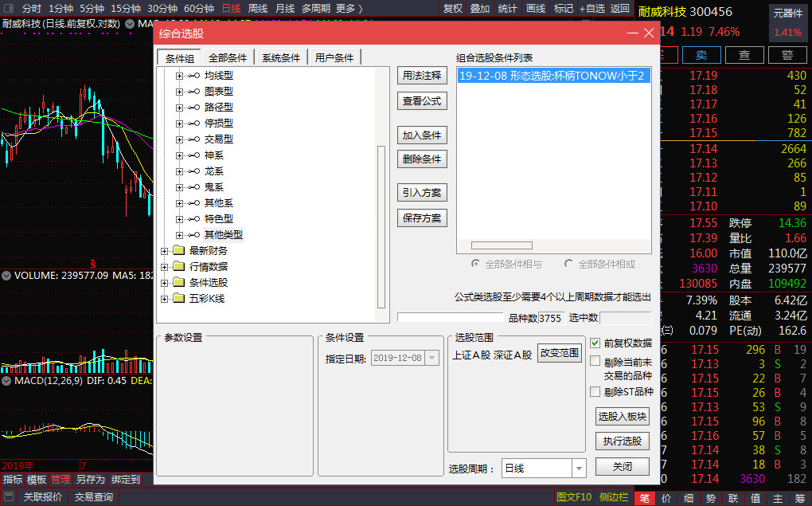Click the 警 alert button in quote panel
Image resolution: width=812 pixels, height=506 pixels.
pyautogui.click(x=787, y=55)
